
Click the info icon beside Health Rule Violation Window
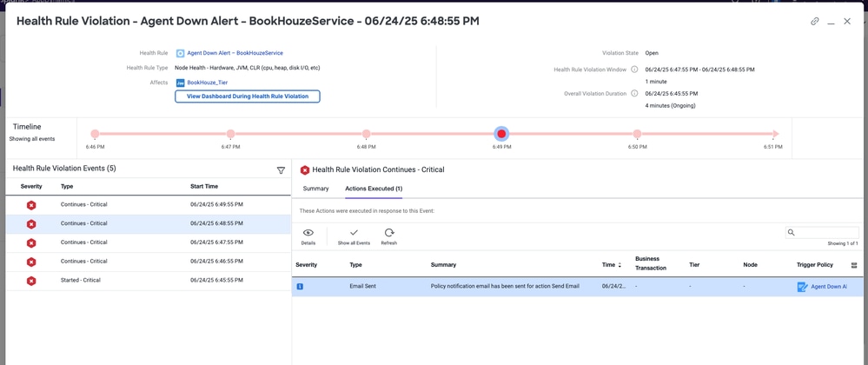pyautogui.click(x=634, y=70)
